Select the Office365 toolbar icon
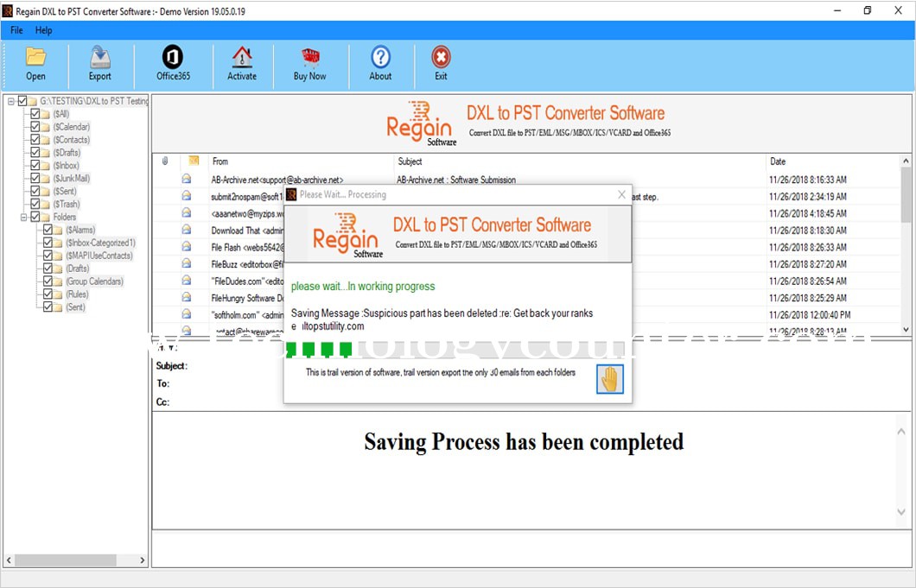The image size is (916, 588). (172, 57)
